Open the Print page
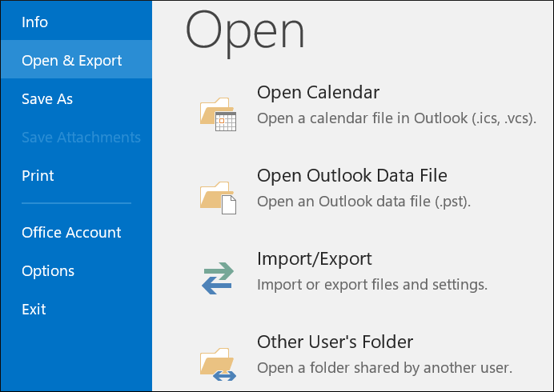Screen dimensions: 554x392 [x=76, y=175]
